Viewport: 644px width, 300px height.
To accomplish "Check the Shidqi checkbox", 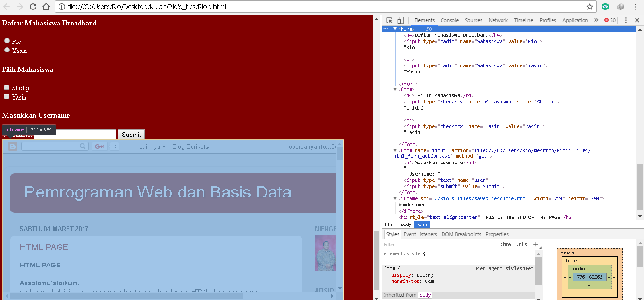I will (x=7, y=87).
